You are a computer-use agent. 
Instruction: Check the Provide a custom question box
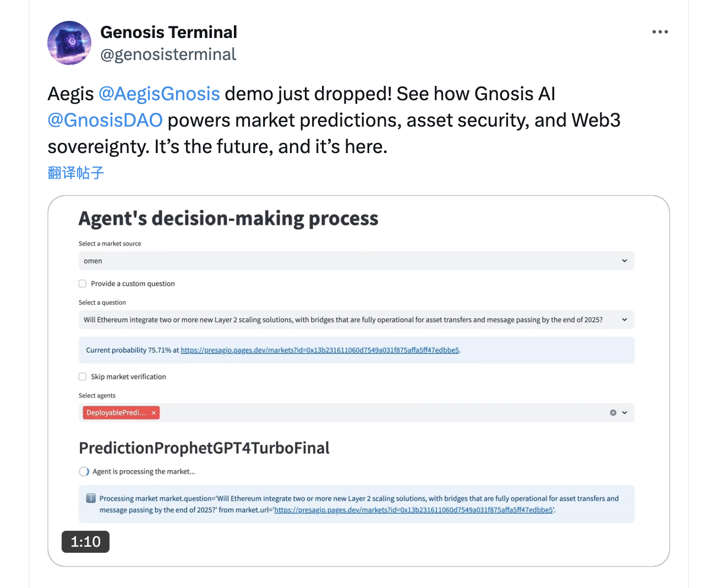click(83, 284)
